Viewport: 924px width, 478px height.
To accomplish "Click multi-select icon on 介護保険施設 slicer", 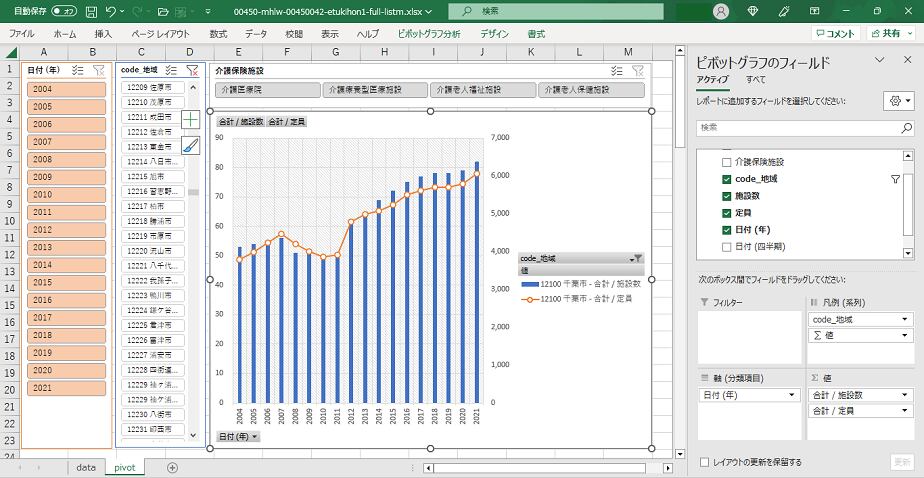I will (617, 71).
